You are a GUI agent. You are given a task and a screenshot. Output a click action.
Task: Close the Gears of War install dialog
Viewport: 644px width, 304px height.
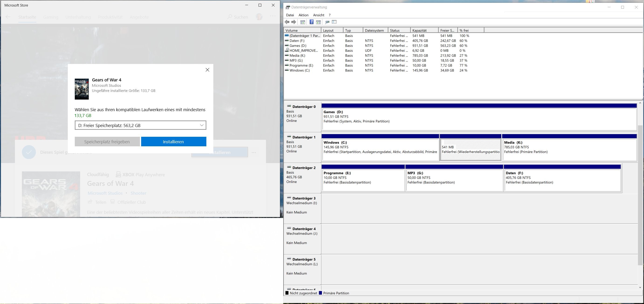[207, 70]
